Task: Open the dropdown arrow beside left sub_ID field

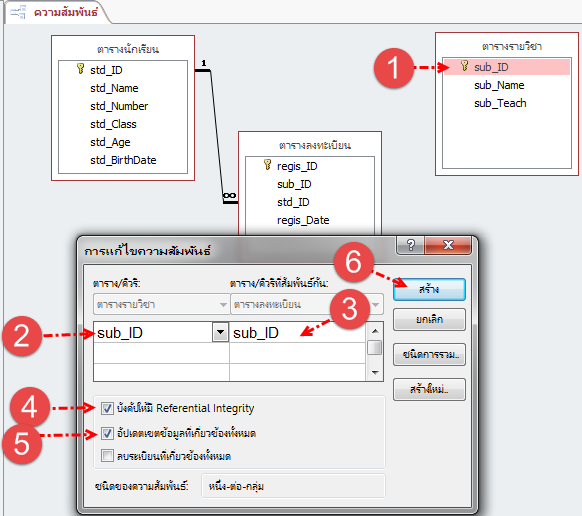Action: tap(220, 332)
